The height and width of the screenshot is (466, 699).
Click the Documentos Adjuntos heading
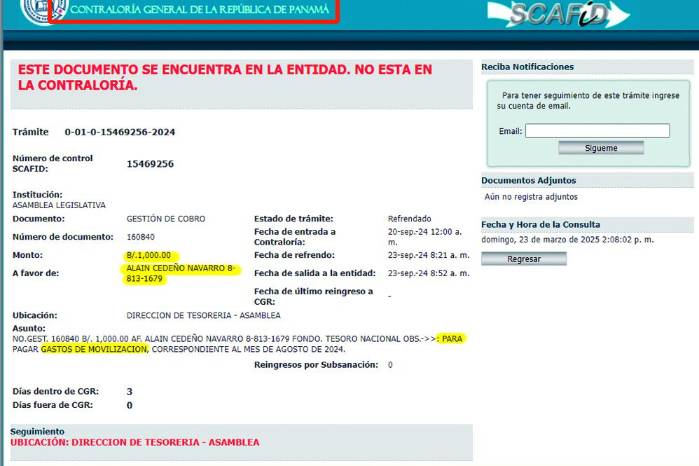pos(529,181)
